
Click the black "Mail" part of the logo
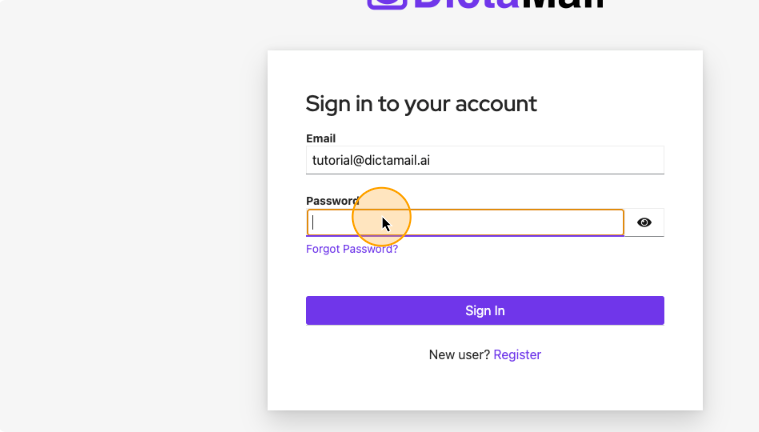click(x=562, y=4)
